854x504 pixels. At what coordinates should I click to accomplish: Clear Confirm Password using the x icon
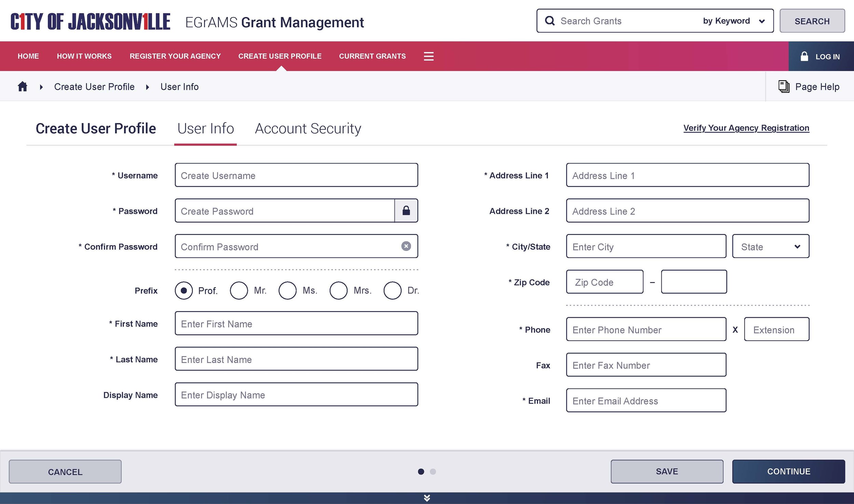[406, 246]
